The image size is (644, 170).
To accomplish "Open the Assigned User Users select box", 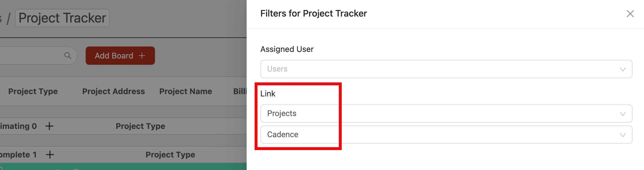I will tap(446, 69).
